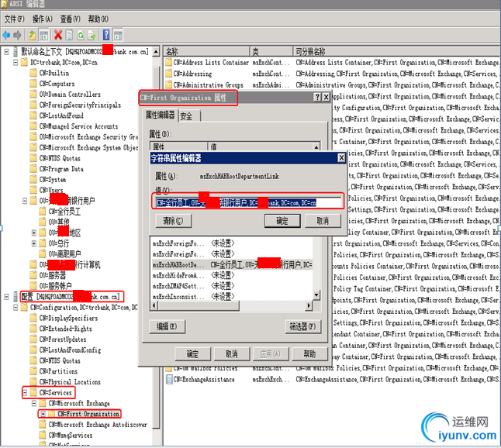This screenshot has height=448, width=501.
Task: Click the CN=ExchangeAssistance object icon in list
Action: (x=169, y=379)
